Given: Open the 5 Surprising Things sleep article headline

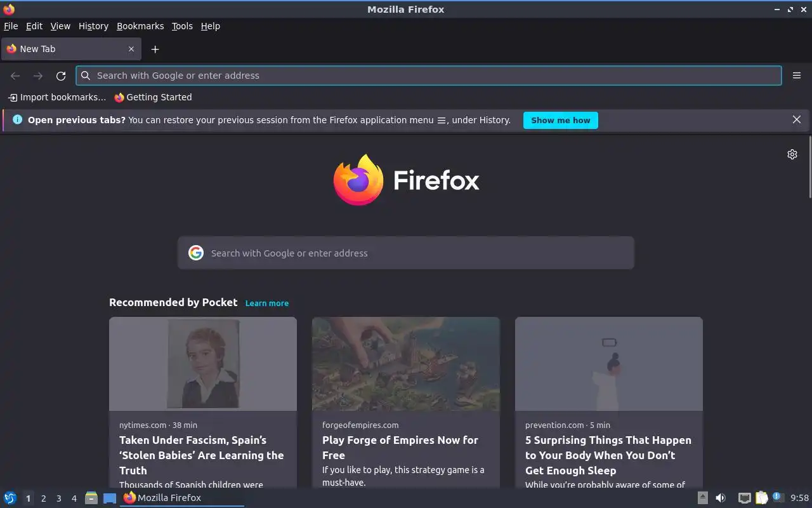Looking at the screenshot, I should 608,455.
